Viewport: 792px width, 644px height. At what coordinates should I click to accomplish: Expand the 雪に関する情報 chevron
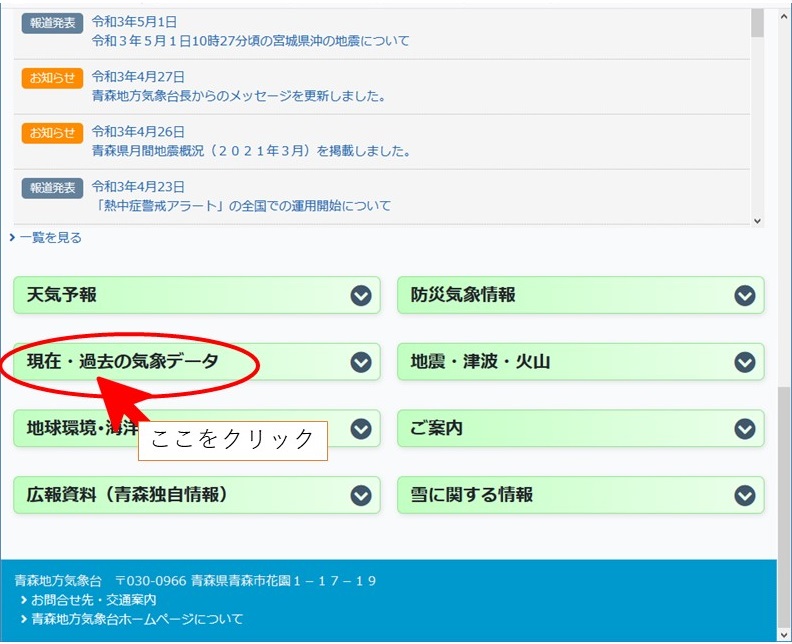[745, 496]
